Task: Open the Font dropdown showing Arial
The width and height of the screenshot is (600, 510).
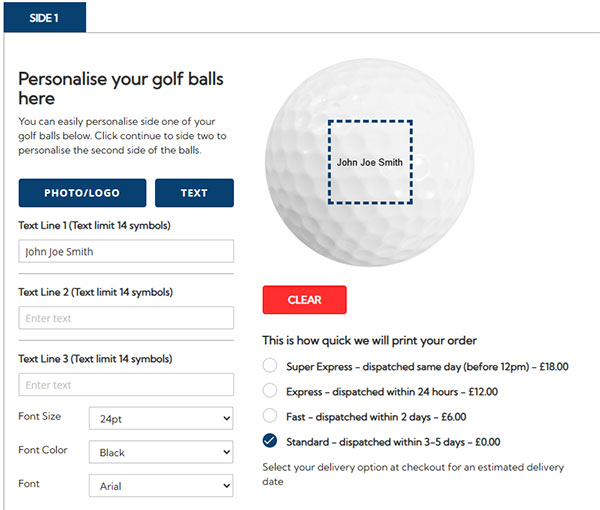Action: pyautogui.click(x=161, y=486)
